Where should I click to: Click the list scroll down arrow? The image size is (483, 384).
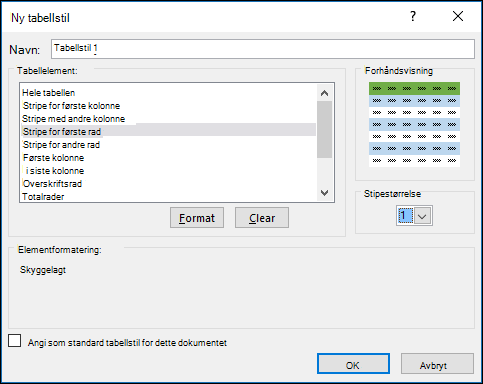[x=324, y=193]
